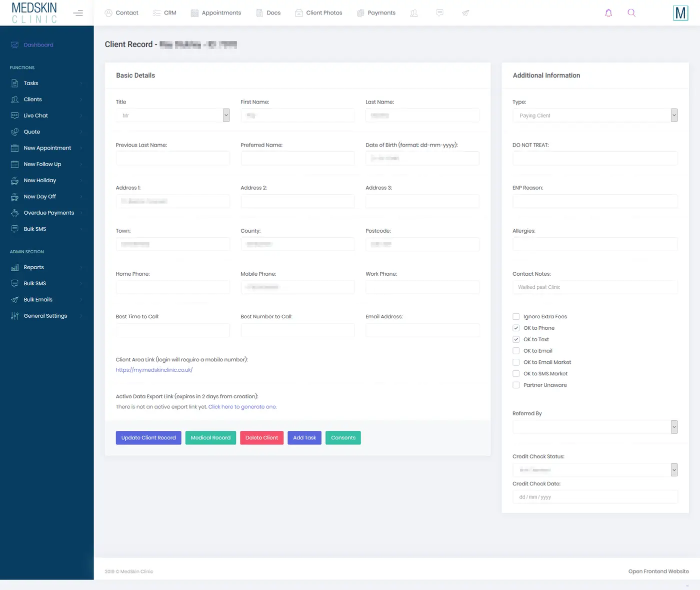Go to Client Photos in the top bar

click(x=318, y=13)
